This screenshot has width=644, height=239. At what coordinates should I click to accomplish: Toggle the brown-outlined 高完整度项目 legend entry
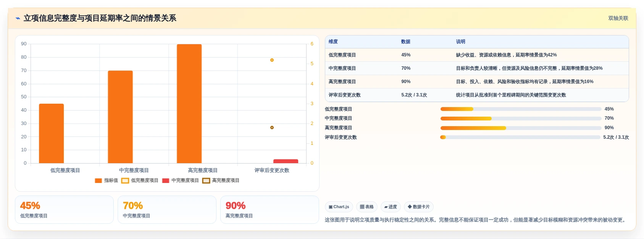coord(221,181)
